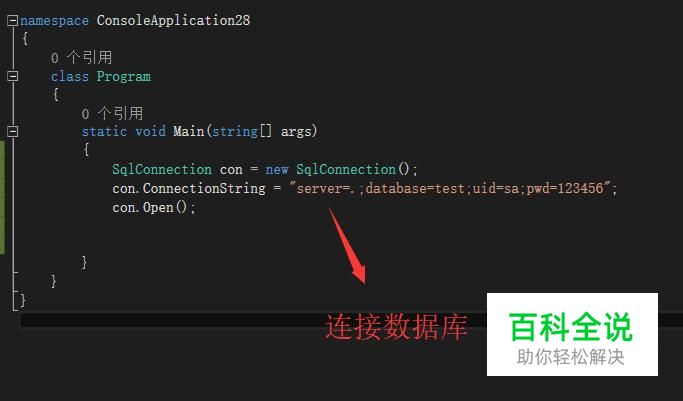Collapse the namespace ConsoleApplication28 block

[x=13, y=20]
